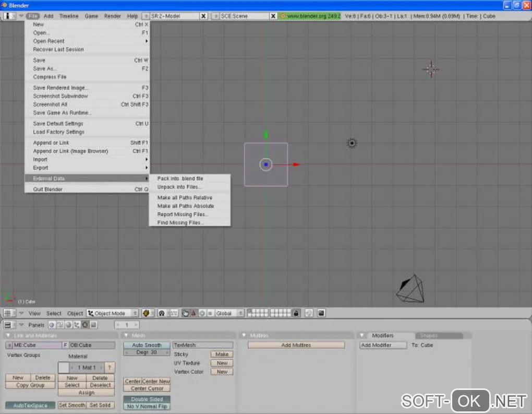Choose Make all Paths Relative

click(x=190, y=198)
